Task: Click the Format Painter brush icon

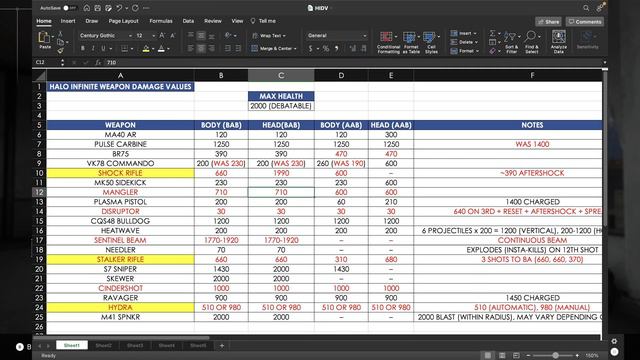Action: pos(60,51)
